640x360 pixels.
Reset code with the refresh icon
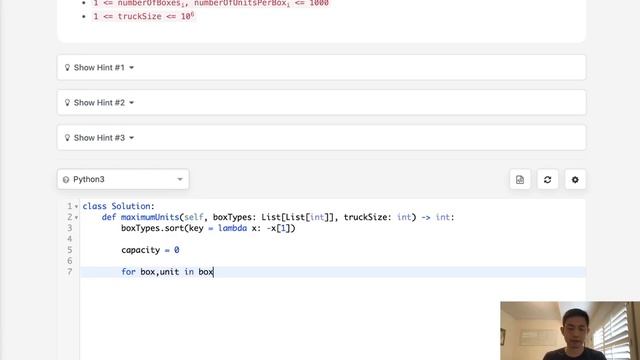[547, 180]
